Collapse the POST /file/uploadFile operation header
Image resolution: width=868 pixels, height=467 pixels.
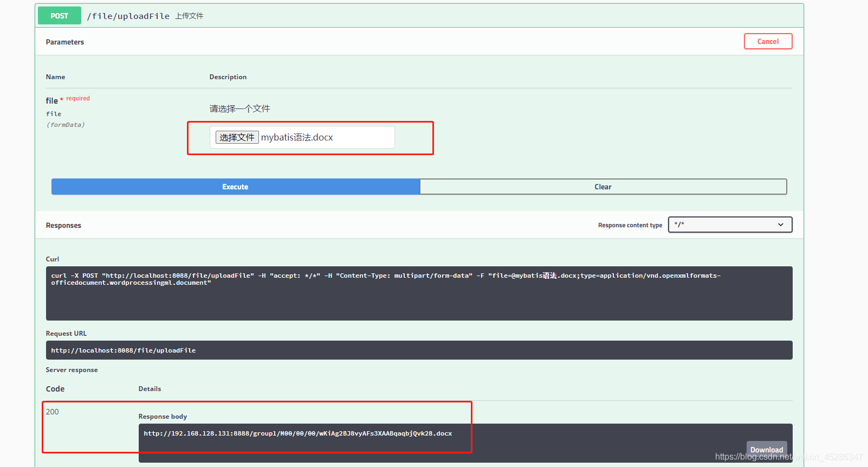419,16
